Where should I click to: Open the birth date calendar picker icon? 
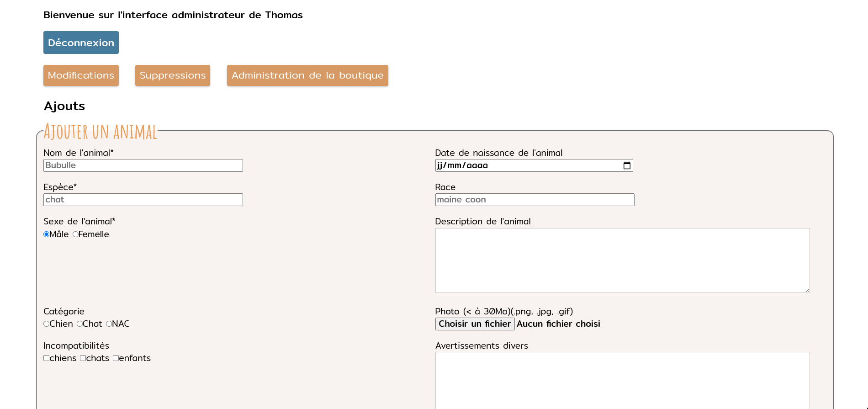tap(627, 165)
